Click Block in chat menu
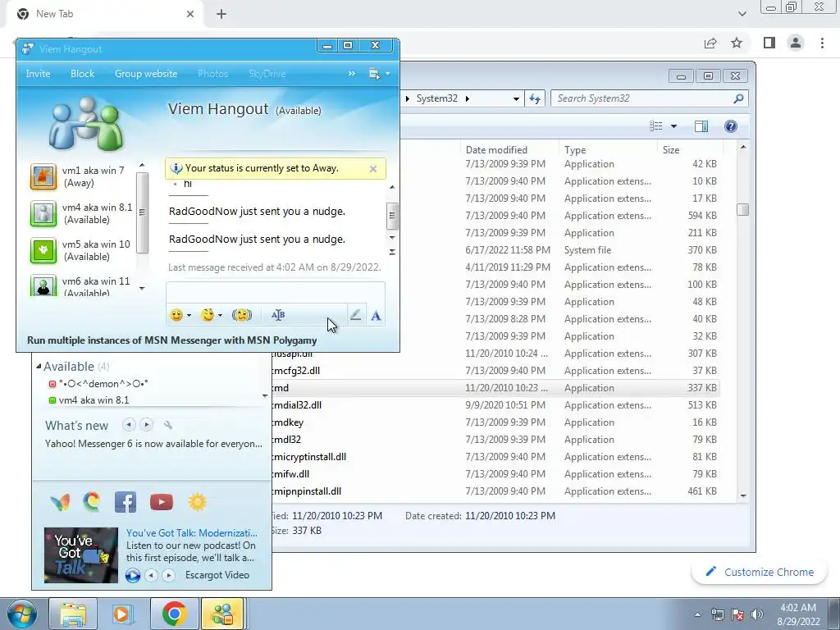The width and height of the screenshot is (840, 630). tap(83, 73)
